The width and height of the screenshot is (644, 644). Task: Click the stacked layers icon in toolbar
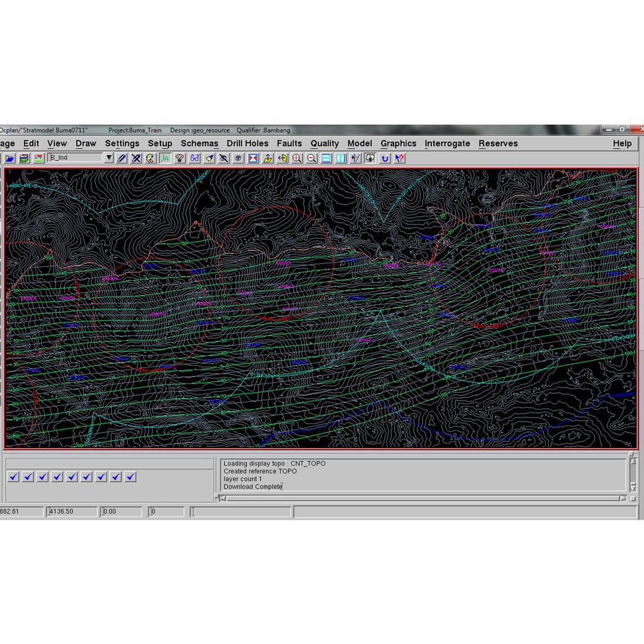[24, 158]
